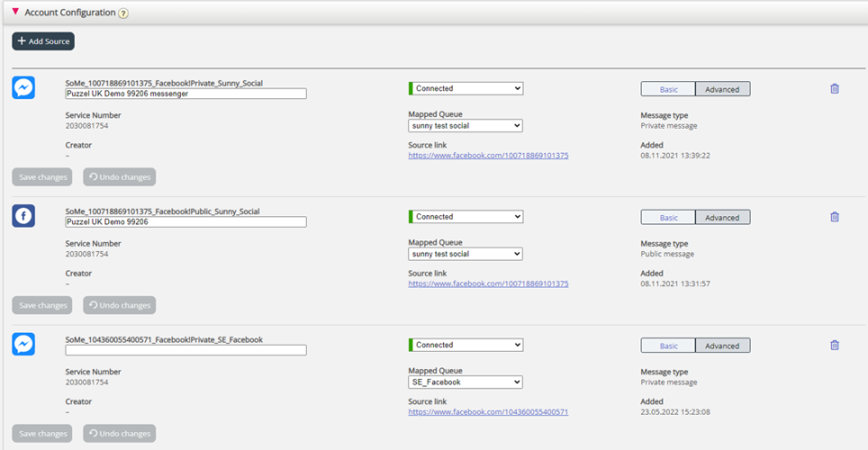This screenshot has height=450, width=868.
Task: Collapse the Account Configuration section
Action: pos(15,13)
